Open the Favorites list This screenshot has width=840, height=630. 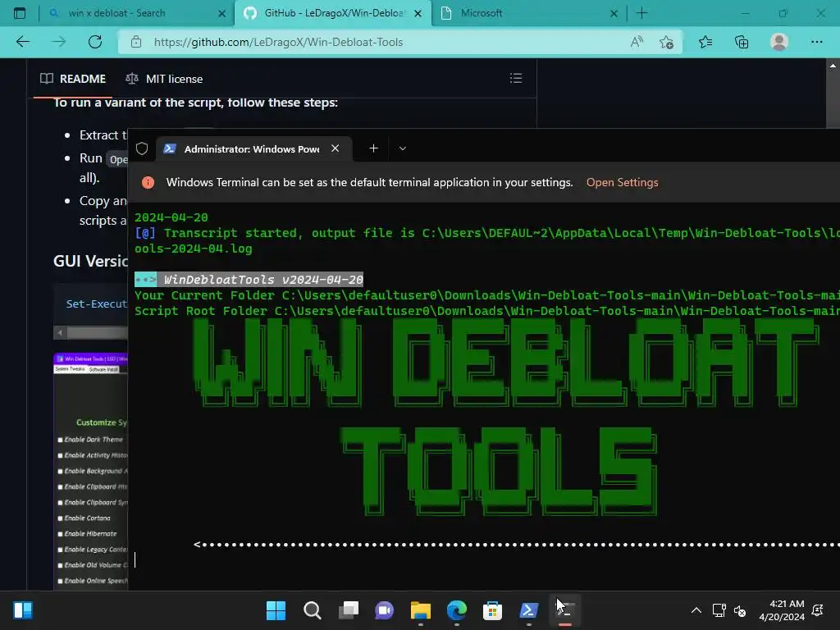705,42
